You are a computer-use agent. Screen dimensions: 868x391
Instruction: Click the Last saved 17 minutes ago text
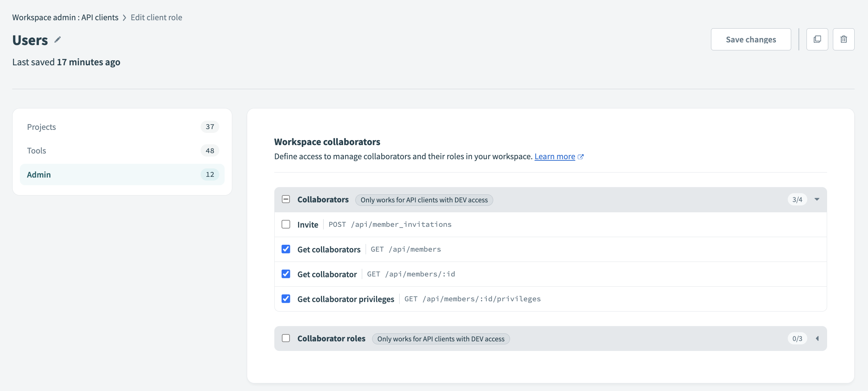coord(66,62)
